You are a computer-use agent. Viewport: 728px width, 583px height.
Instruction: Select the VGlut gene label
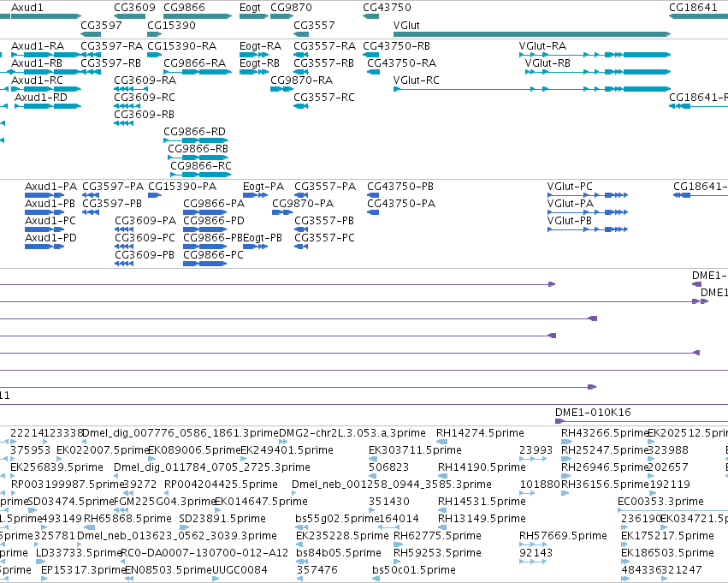[406, 25]
